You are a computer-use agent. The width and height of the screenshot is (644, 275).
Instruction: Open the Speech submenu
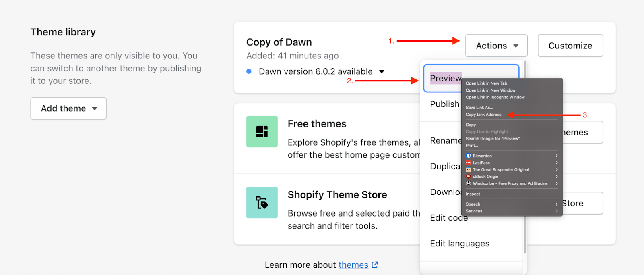(512, 204)
